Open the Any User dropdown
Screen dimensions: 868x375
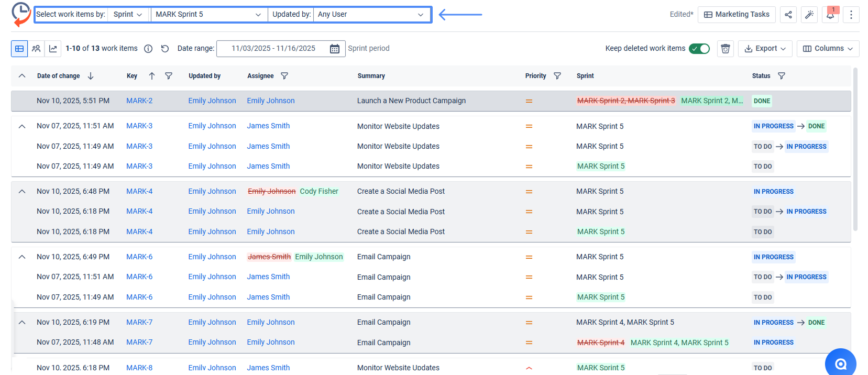pyautogui.click(x=371, y=15)
